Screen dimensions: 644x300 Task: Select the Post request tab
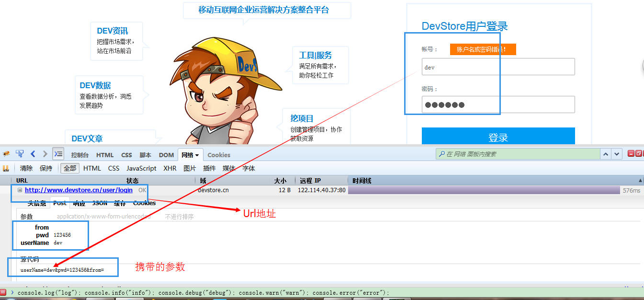click(x=60, y=203)
